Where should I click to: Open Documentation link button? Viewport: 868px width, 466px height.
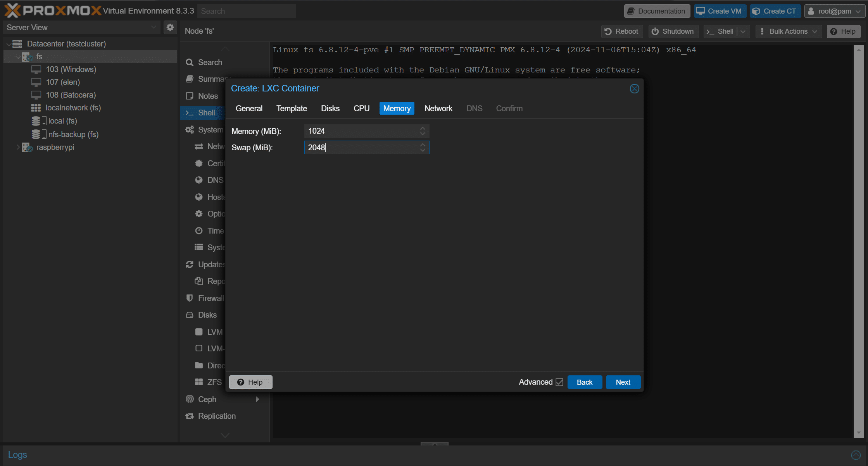click(x=657, y=11)
